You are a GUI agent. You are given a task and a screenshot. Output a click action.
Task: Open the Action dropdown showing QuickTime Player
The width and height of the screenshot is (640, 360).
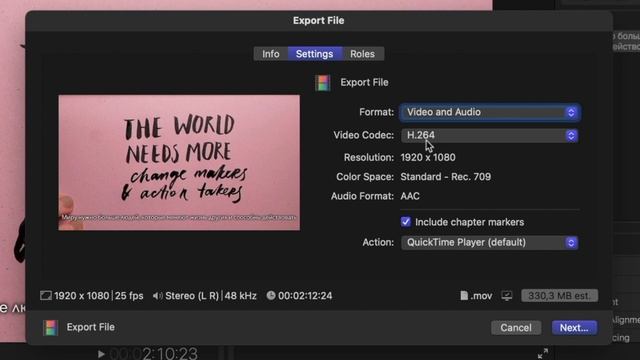(489, 242)
